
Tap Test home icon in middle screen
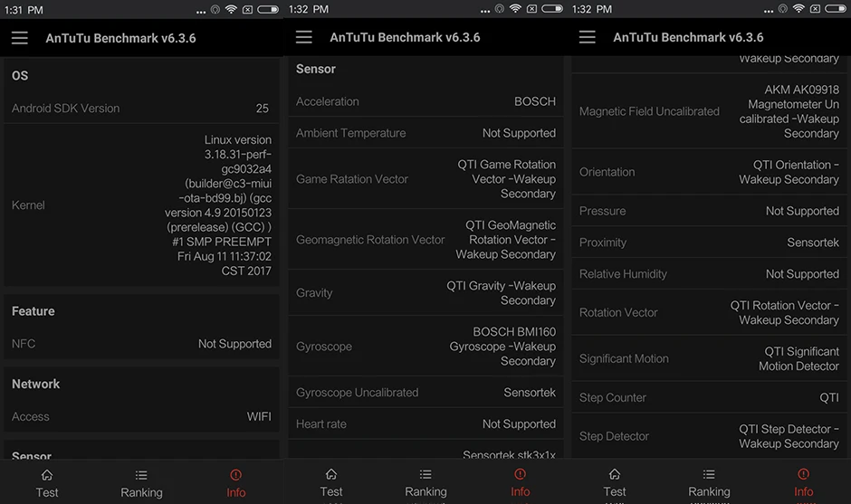point(331,474)
